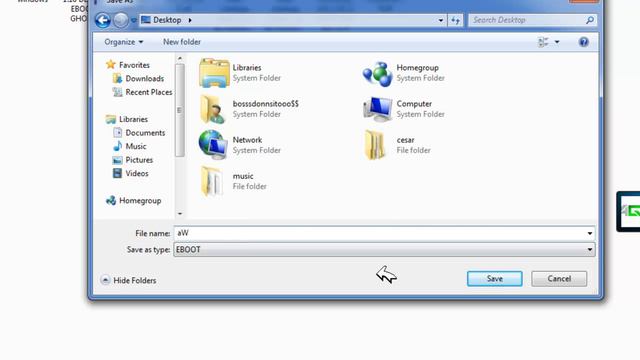Screen dimensions: 640x360
Task: Select the music file folder icon
Action: tap(213, 181)
